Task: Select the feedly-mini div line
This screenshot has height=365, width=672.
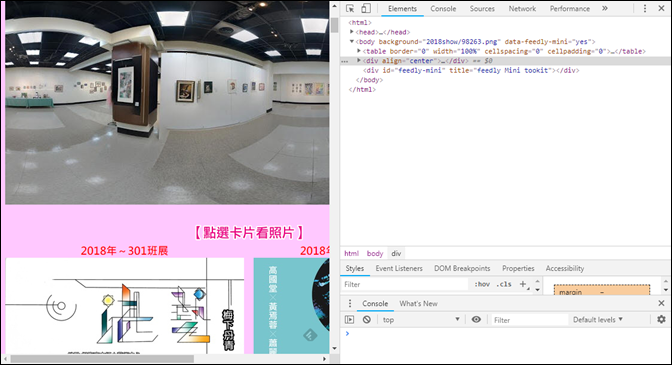Action: point(471,70)
